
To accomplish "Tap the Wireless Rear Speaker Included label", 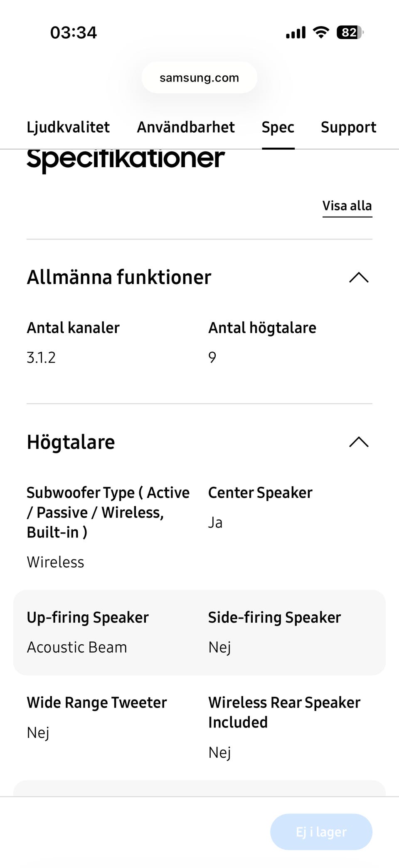I will 284,712.
